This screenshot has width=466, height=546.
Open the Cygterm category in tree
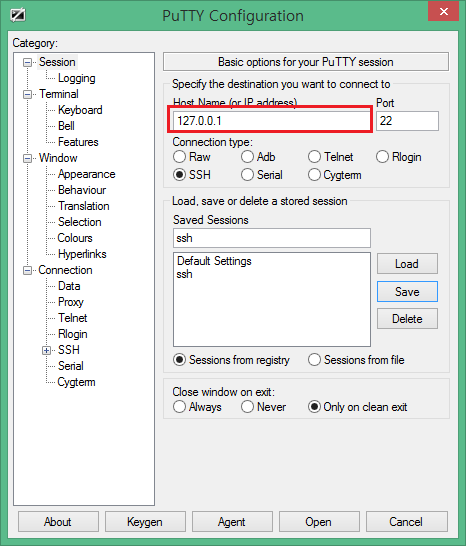(76, 382)
